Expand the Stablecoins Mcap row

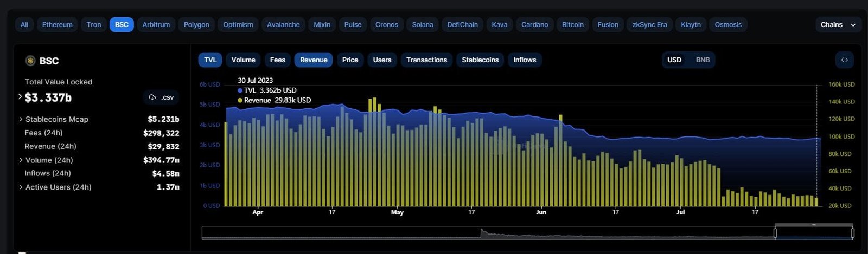pos(21,119)
